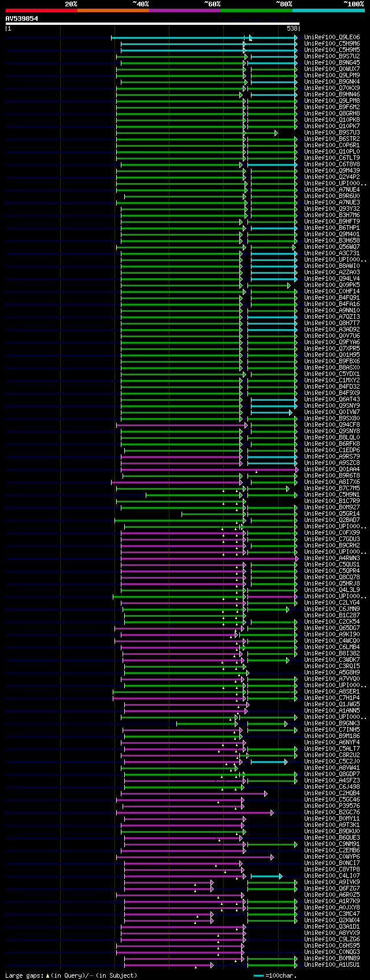Select the UniRef100_A4RWN3 label
This screenshot has width=370, height=980.
tap(332, 558)
